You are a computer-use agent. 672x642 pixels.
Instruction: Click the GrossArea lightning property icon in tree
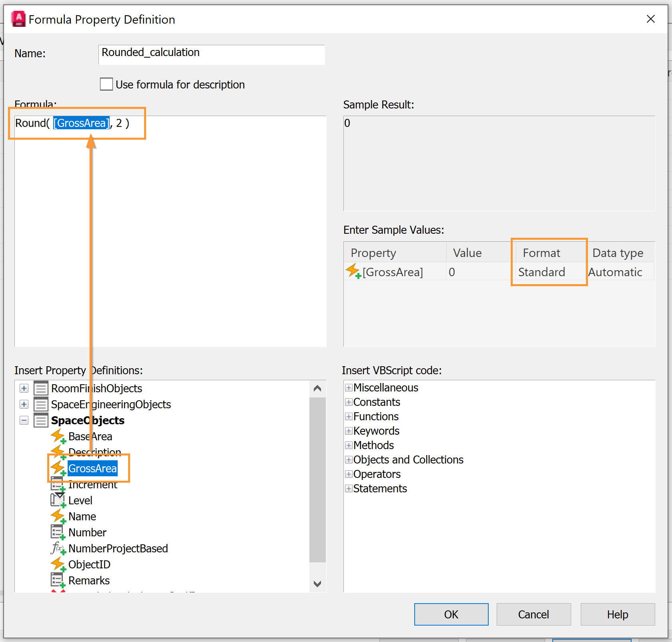[58, 468]
